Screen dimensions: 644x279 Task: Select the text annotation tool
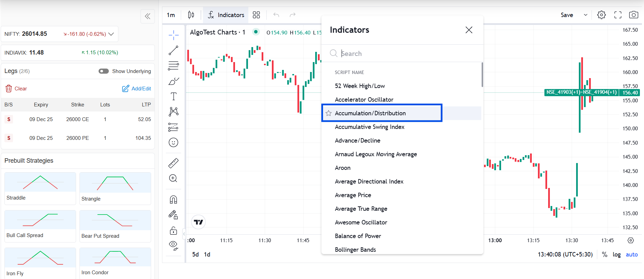click(x=173, y=97)
